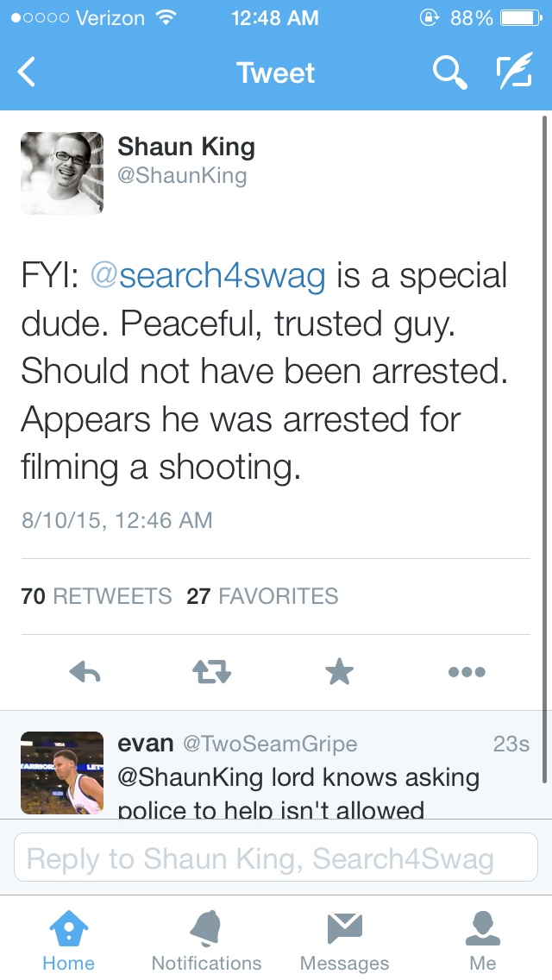Image resolution: width=552 pixels, height=980 pixels.
Task: View the 27 Favorites list
Action: pos(262,596)
